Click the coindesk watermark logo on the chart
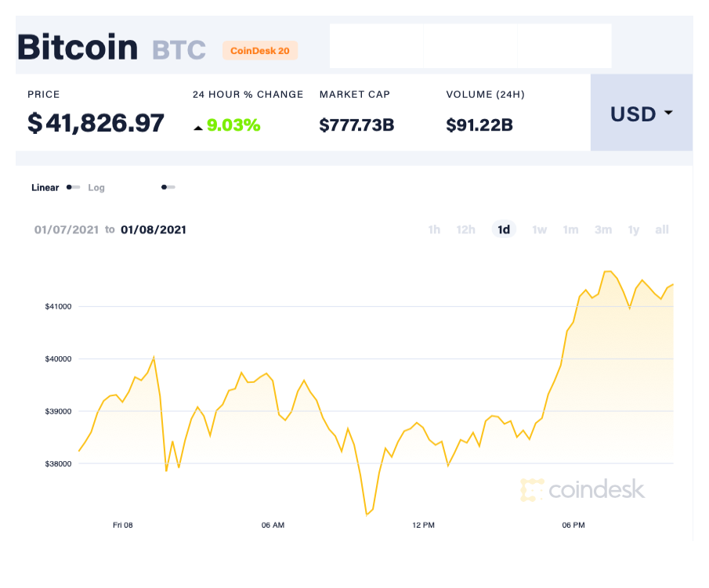 [583, 489]
